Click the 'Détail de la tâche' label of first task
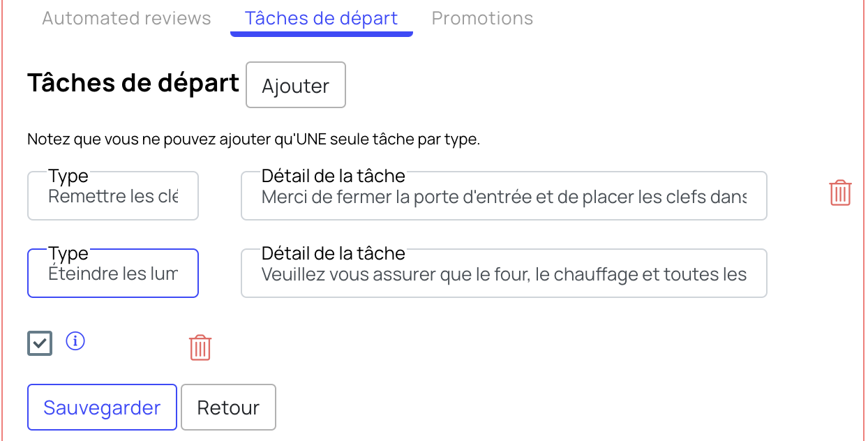The height and width of the screenshot is (441, 868). coord(334,176)
